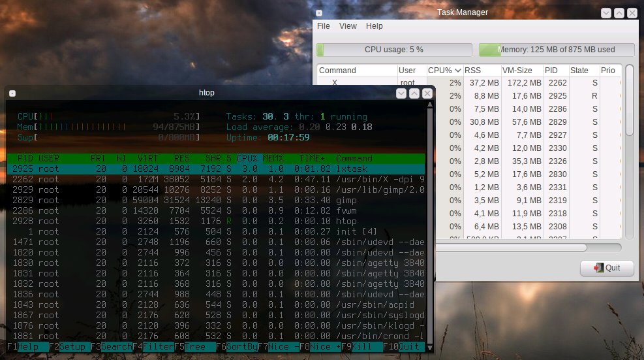Sort Task Manager list by User column
Screen dimensions: 644x360
412,71
